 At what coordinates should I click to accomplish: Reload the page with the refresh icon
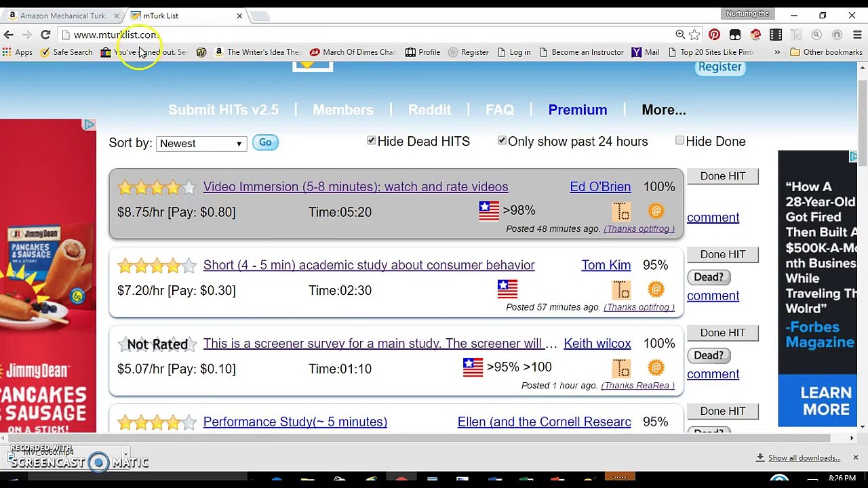tap(45, 35)
